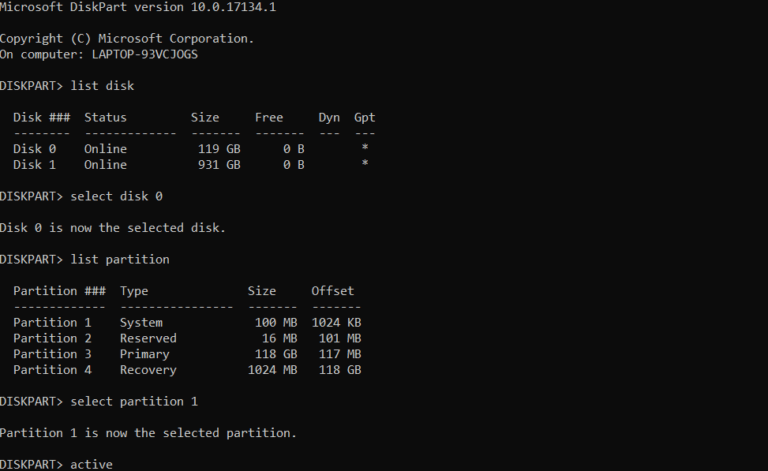The width and height of the screenshot is (768, 471).
Task: Click the 'Microsoft DiskPart version 10.0.17134.1' line
Action: 138,7
